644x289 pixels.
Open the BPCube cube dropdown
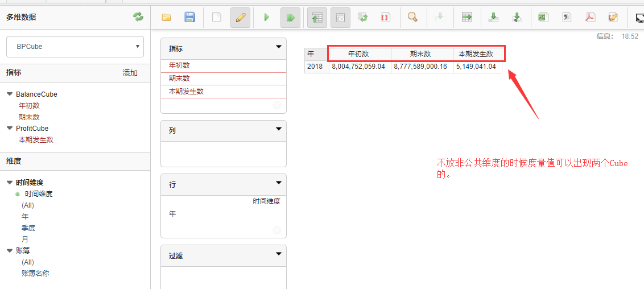[x=75, y=47]
